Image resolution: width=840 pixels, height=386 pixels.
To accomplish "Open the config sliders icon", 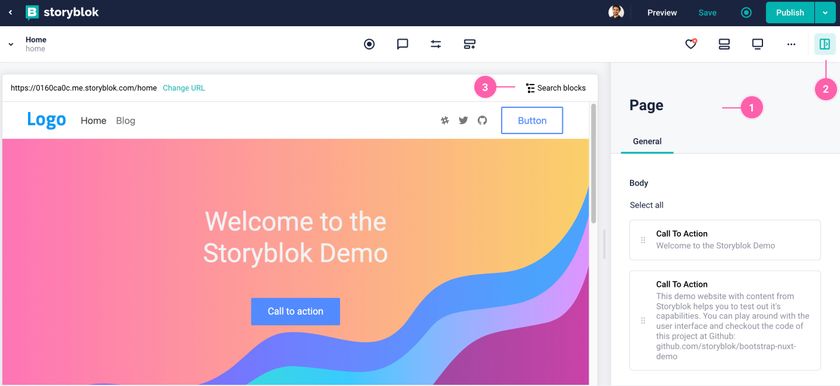I will point(436,44).
